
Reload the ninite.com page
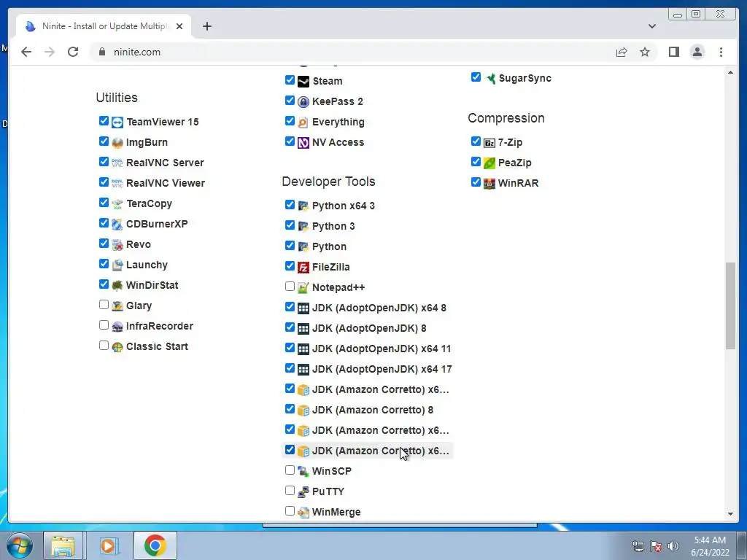click(73, 52)
